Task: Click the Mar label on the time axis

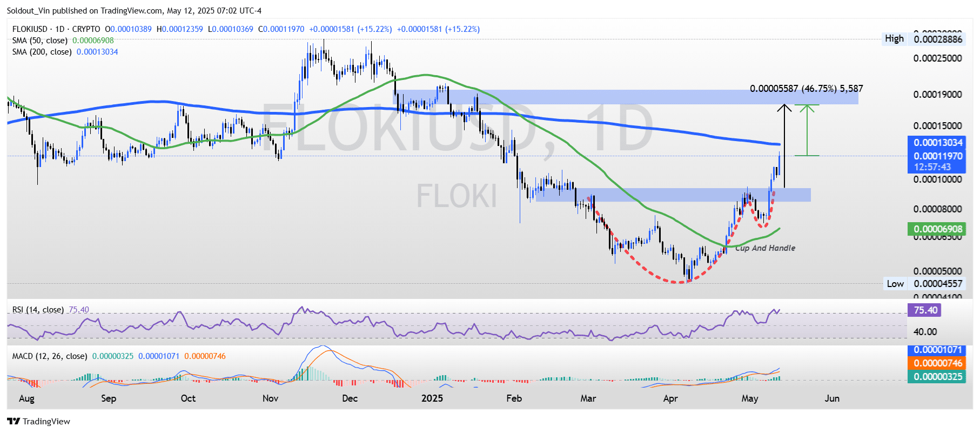Action: point(588,398)
